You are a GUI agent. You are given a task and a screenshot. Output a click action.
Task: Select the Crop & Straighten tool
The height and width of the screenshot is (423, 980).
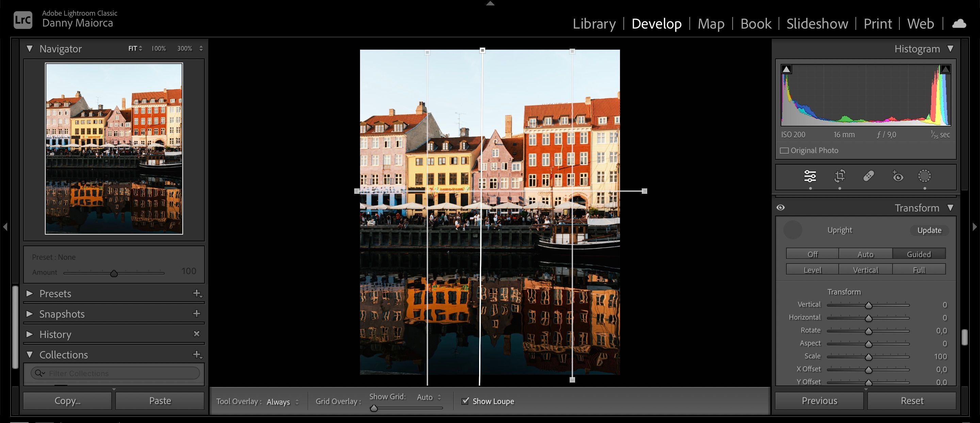[839, 176]
